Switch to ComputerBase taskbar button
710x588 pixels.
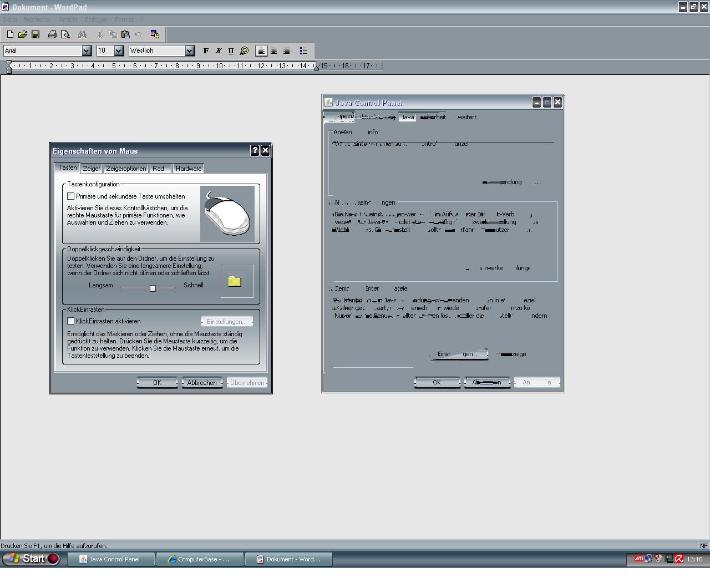[x=199, y=559]
